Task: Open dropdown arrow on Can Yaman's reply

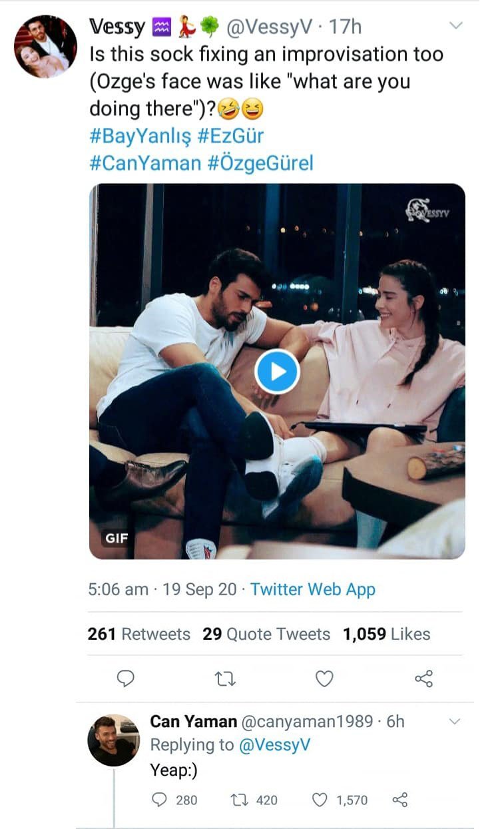Action: 455,722
